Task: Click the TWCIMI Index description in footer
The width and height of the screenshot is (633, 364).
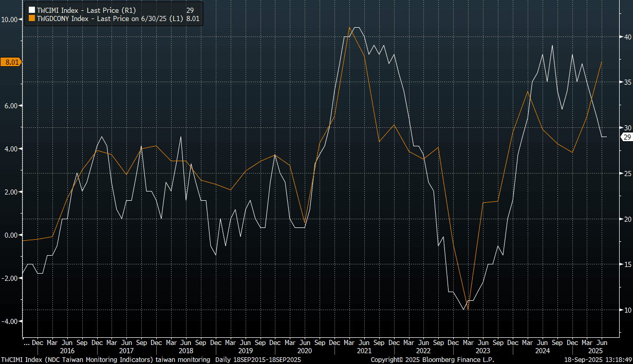Action: coord(106,360)
